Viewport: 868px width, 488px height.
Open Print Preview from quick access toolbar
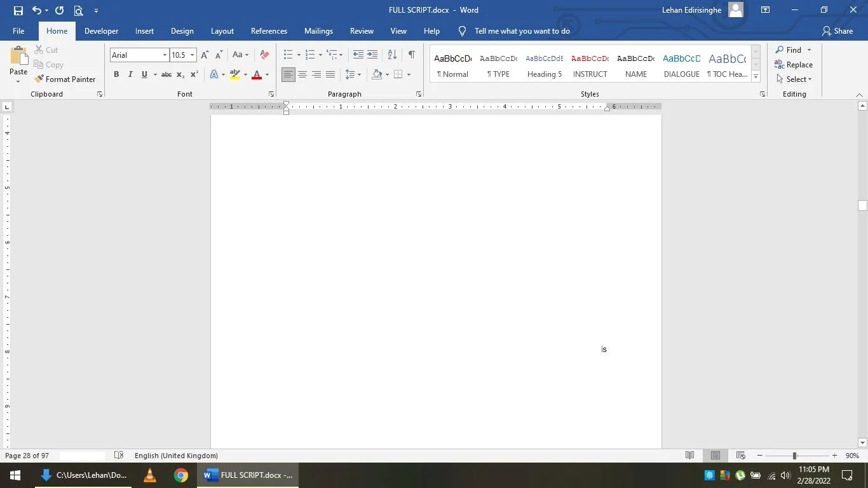pos(78,10)
